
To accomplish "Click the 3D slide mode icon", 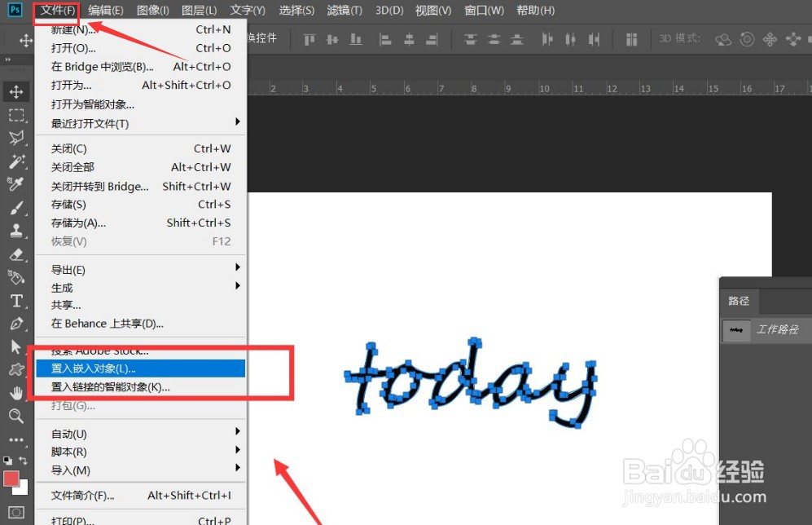I will [793, 39].
